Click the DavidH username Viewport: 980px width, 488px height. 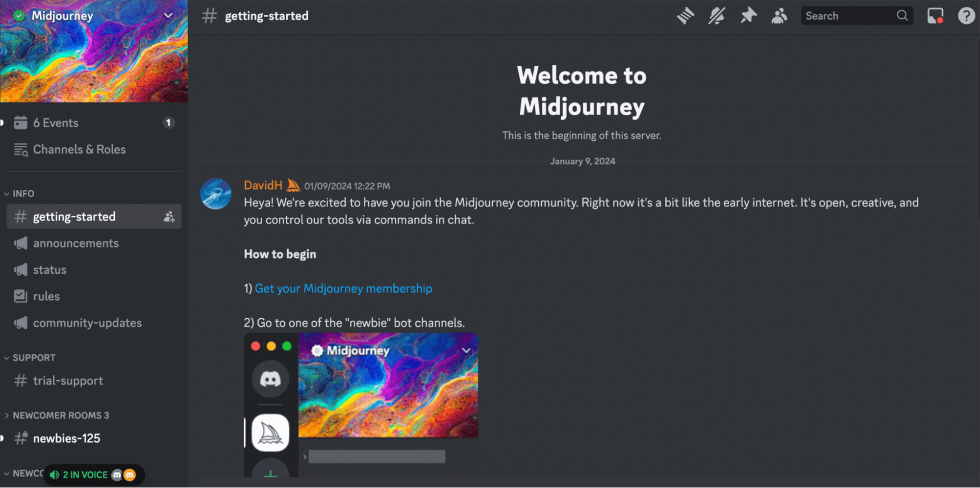263,185
